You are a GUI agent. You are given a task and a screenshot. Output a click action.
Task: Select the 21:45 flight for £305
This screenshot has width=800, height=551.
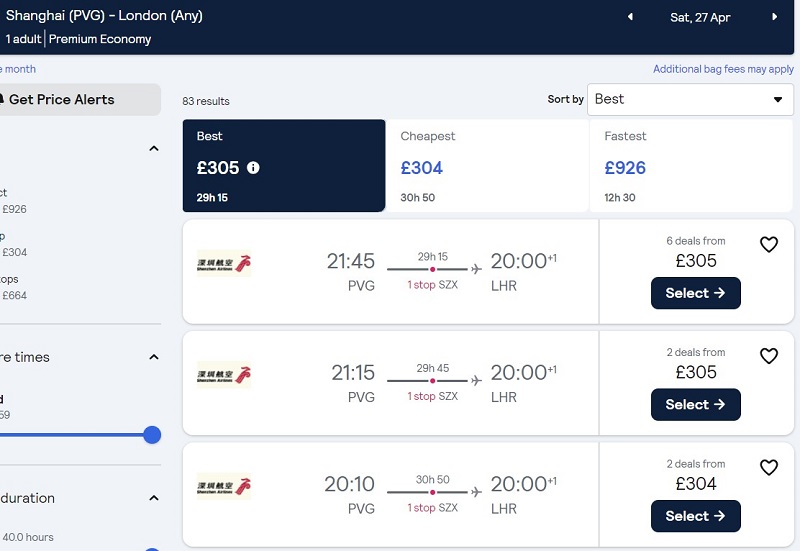coord(695,293)
